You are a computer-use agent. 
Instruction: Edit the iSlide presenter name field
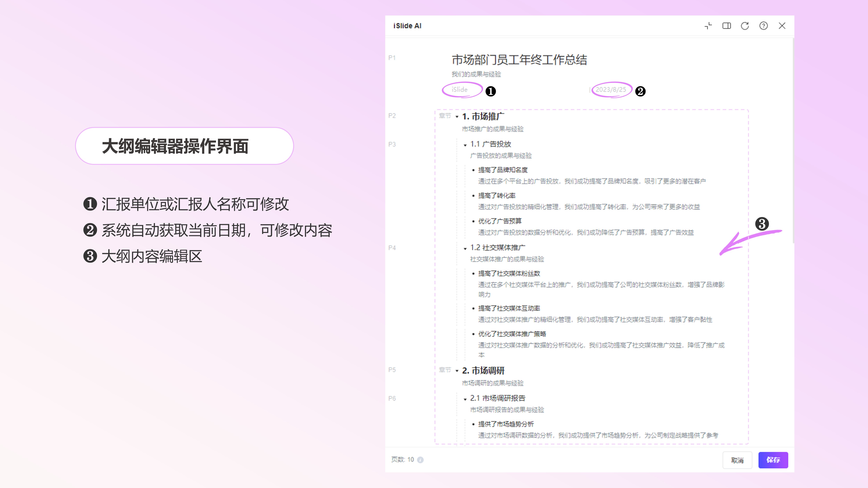pyautogui.click(x=460, y=90)
